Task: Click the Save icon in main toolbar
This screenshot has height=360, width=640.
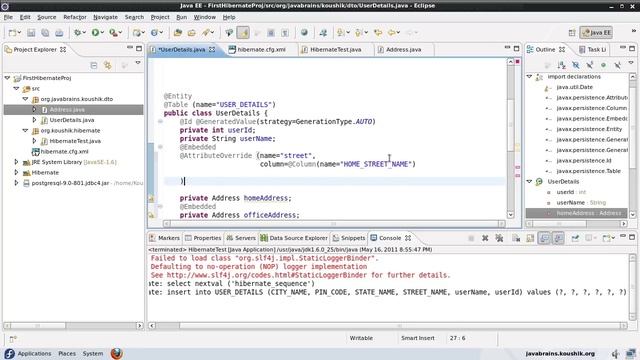Action: click(x=31, y=33)
